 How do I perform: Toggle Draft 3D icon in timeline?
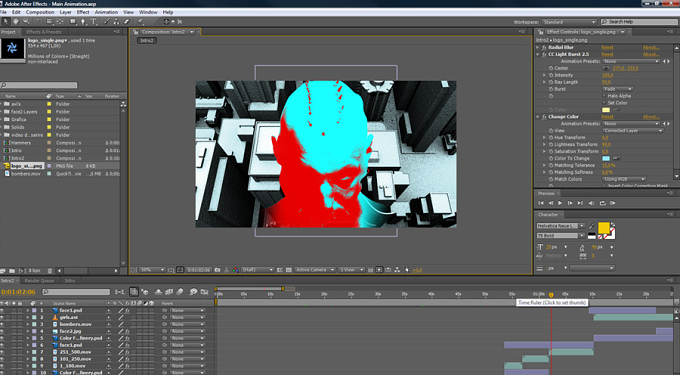click(x=144, y=292)
